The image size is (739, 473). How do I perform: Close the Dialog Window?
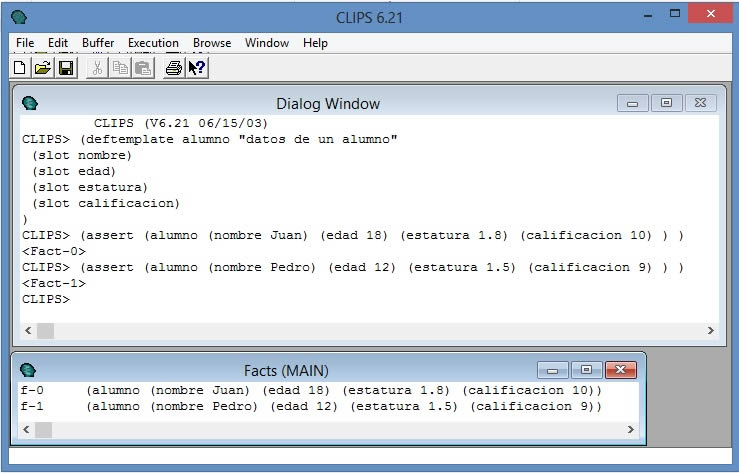(701, 103)
